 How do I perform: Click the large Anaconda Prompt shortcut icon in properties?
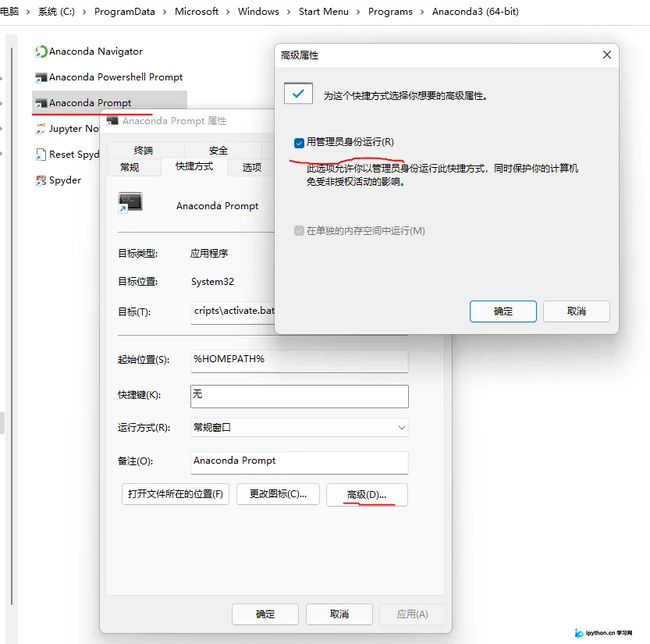[130, 203]
